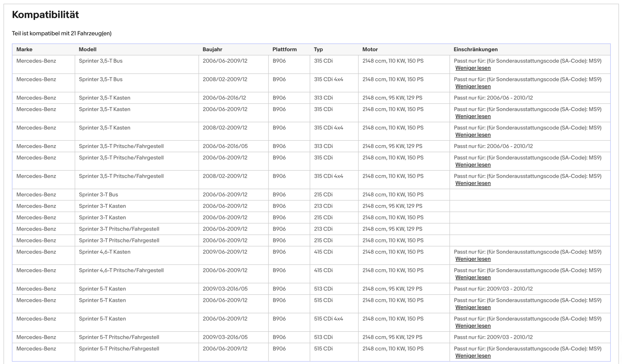The width and height of the screenshot is (622, 364).
Task: Collapse restriction text for 3,5-T Kasten 315 CDi 4x4
Action: [x=473, y=135]
